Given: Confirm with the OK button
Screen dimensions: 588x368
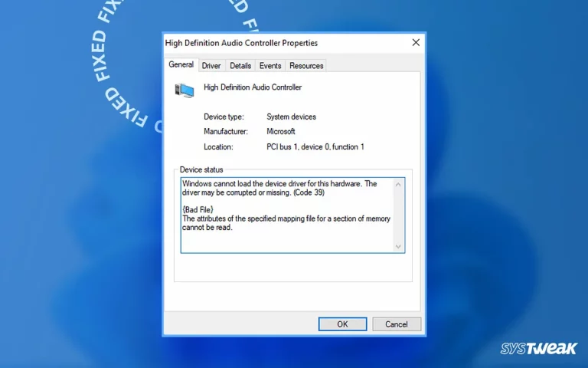Looking at the screenshot, I should pyautogui.click(x=342, y=324).
